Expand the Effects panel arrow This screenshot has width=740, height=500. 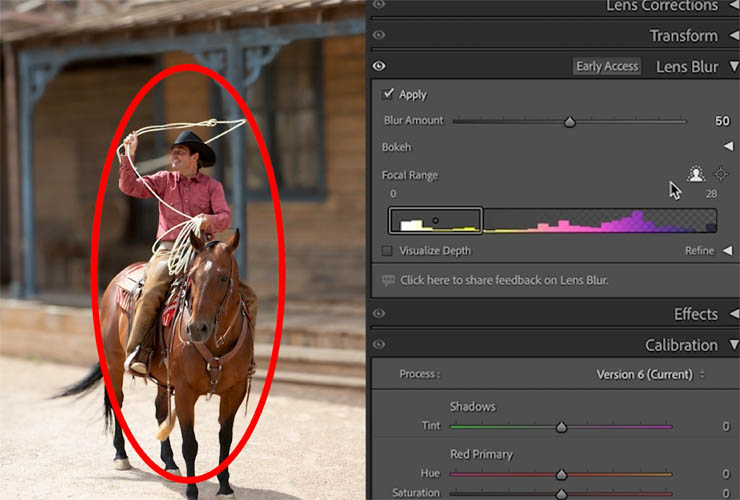[734, 314]
